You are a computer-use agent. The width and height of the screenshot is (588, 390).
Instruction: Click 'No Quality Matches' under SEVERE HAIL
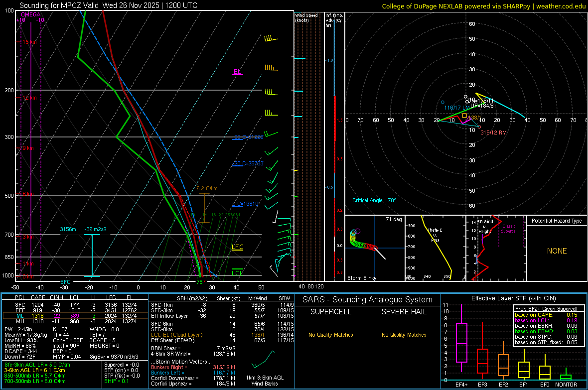404,335
